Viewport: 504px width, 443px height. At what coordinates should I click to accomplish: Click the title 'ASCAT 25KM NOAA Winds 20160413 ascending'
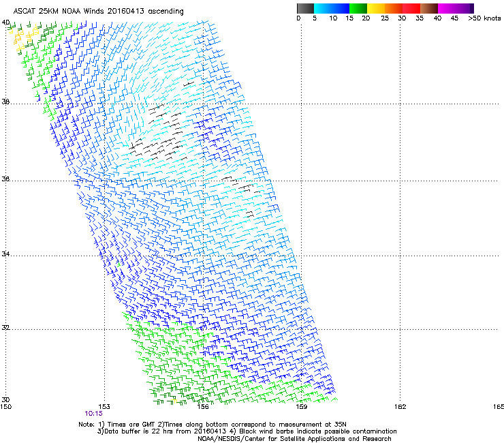pos(98,12)
